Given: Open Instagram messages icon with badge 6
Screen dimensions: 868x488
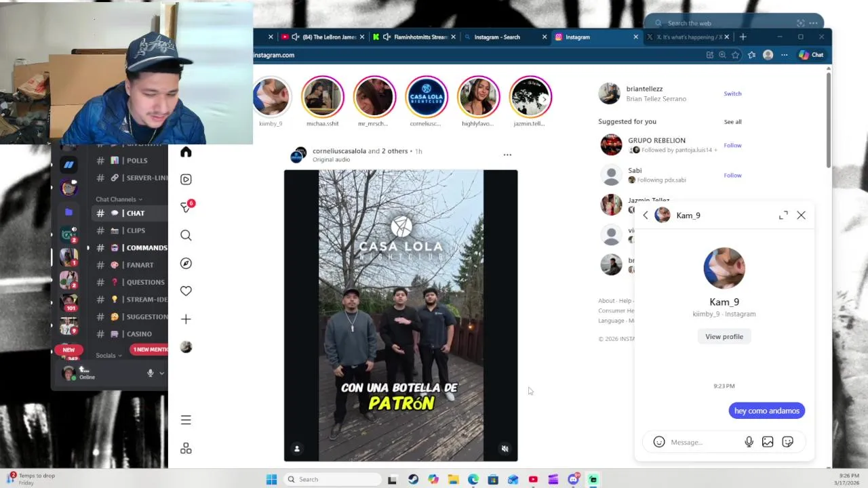Looking at the screenshot, I should coord(186,207).
